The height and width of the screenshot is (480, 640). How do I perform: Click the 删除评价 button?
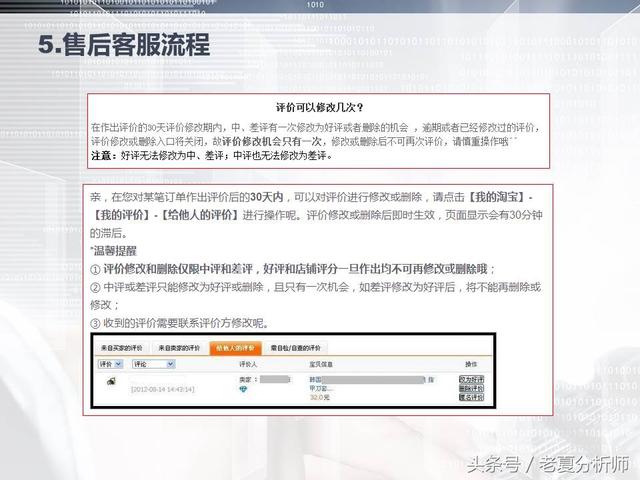coord(471,389)
